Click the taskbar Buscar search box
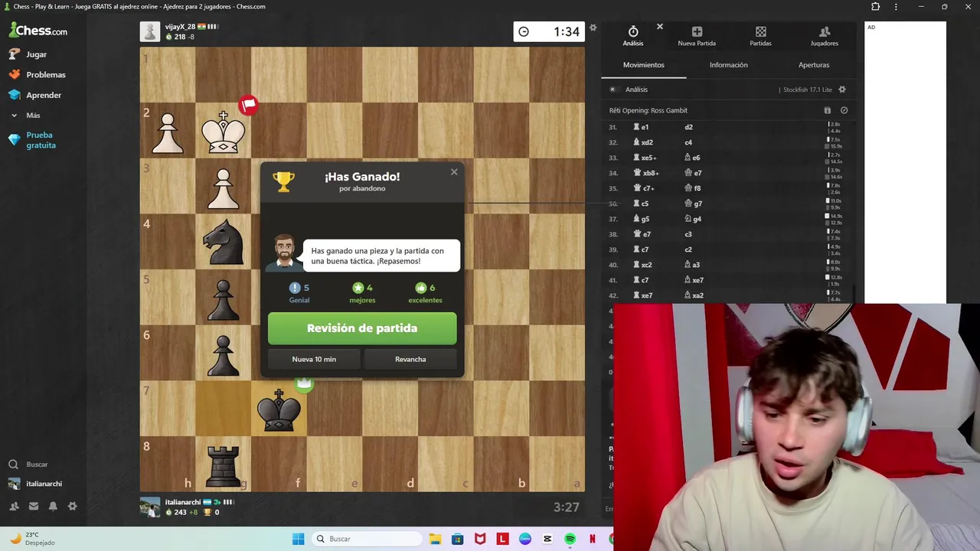Screen dimensions: 980x551 point(367,539)
